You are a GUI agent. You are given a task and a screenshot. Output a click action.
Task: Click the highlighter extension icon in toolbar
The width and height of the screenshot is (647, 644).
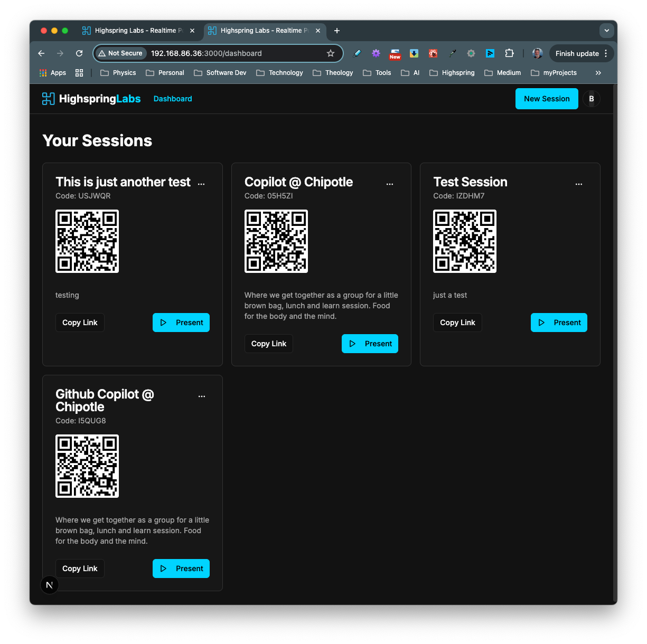[357, 53]
